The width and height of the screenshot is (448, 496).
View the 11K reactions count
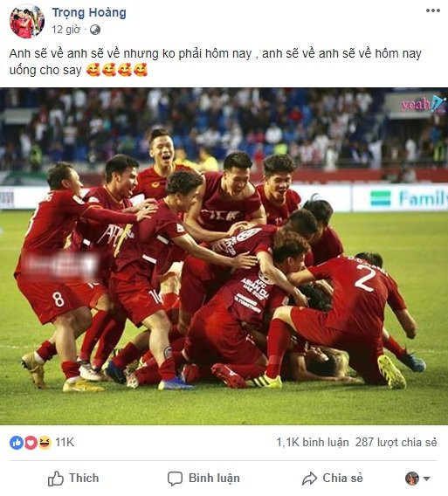click(x=65, y=442)
